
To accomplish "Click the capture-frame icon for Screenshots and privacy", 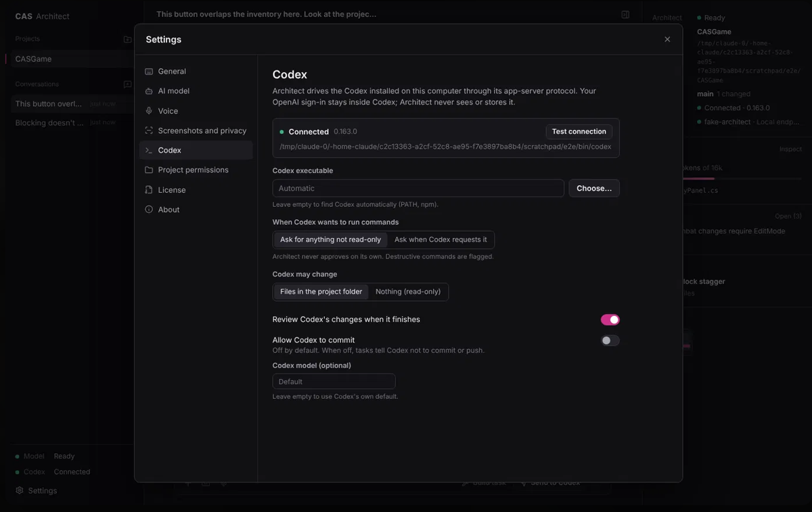I will 149,131.
